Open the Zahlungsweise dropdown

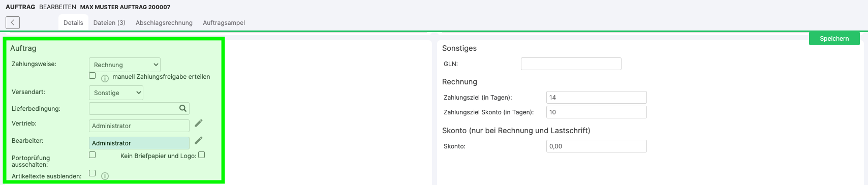point(125,65)
